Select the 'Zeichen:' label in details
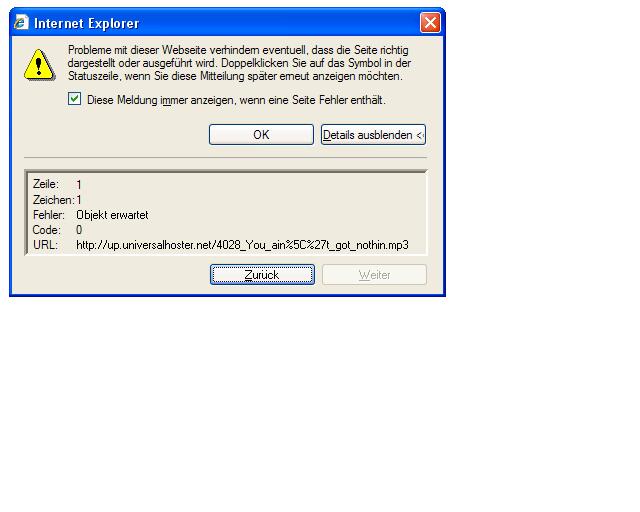The width and height of the screenshot is (640, 512). 53,200
